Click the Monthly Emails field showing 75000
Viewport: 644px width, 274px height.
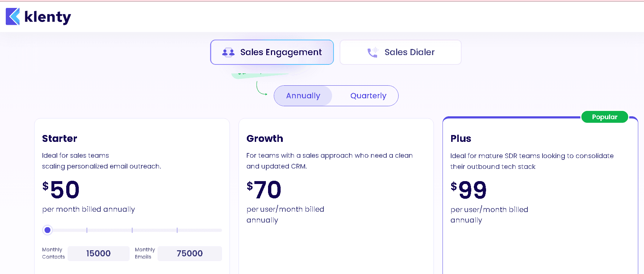coord(190,253)
